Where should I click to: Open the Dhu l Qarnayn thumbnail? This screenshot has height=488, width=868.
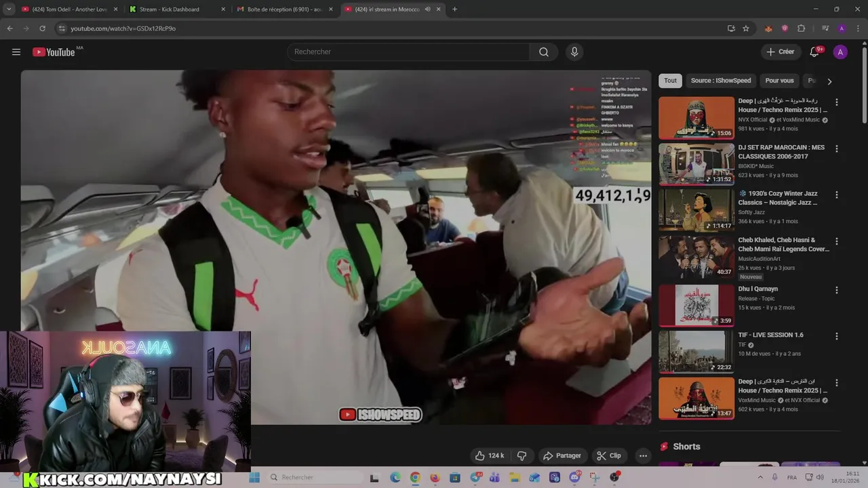pos(696,305)
